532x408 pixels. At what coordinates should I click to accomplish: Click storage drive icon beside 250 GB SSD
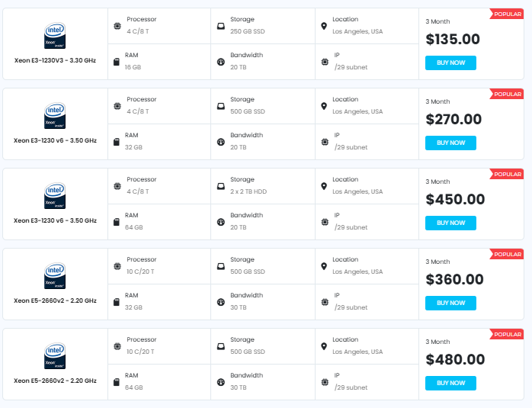pyautogui.click(x=221, y=26)
